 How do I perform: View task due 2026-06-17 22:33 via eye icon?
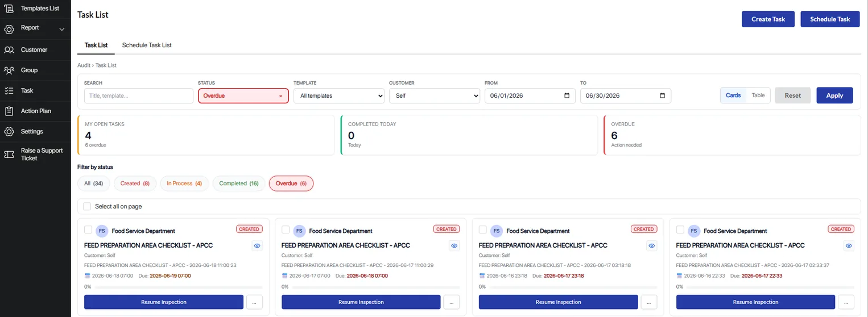[x=849, y=246]
